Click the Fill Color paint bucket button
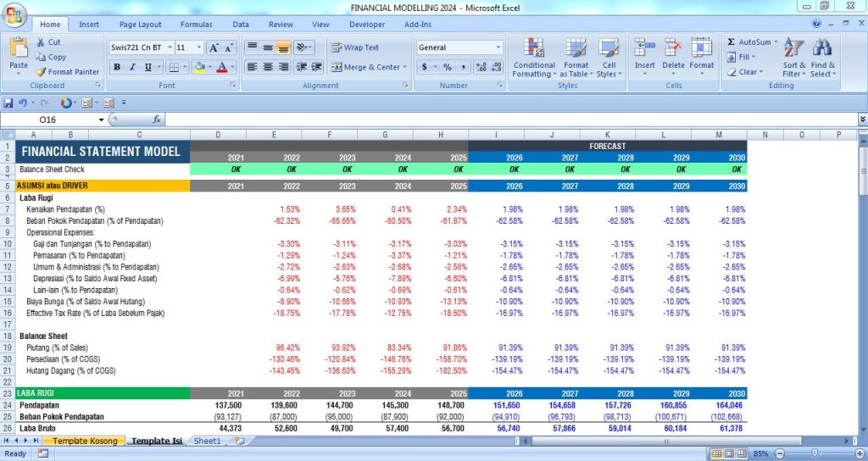The height and width of the screenshot is (461, 868). pyautogui.click(x=198, y=67)
